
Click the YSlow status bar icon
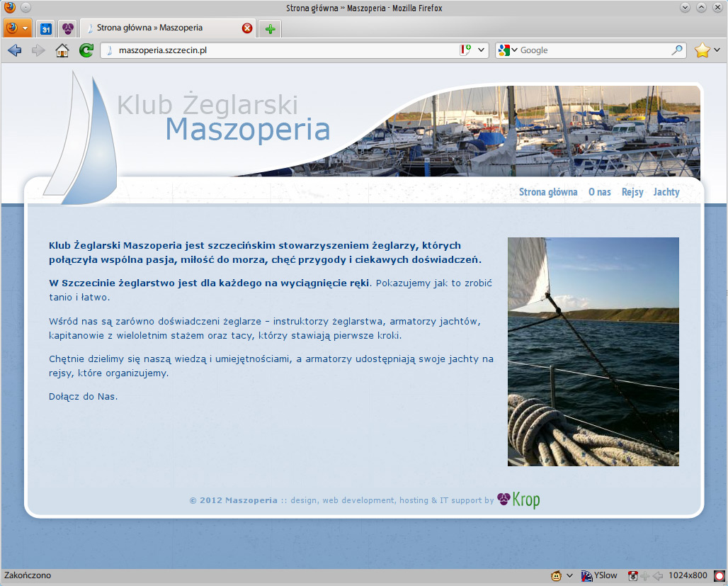[x=598, y=575]
